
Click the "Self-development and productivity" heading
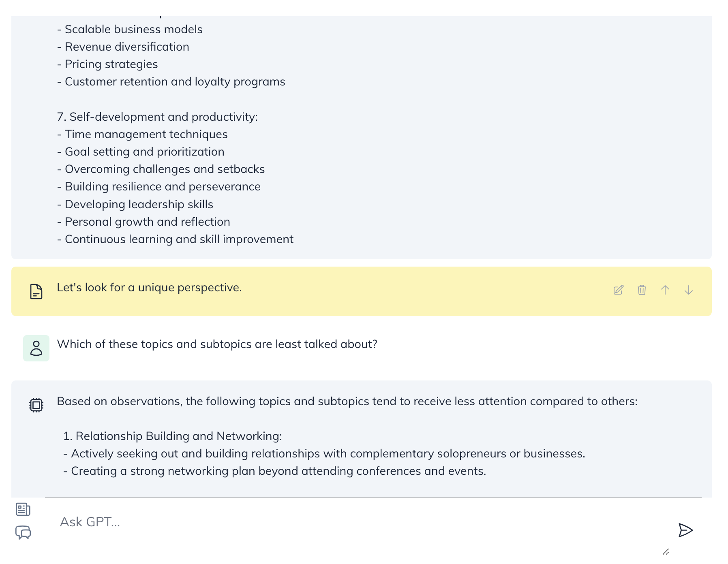[x=157, y=117]
